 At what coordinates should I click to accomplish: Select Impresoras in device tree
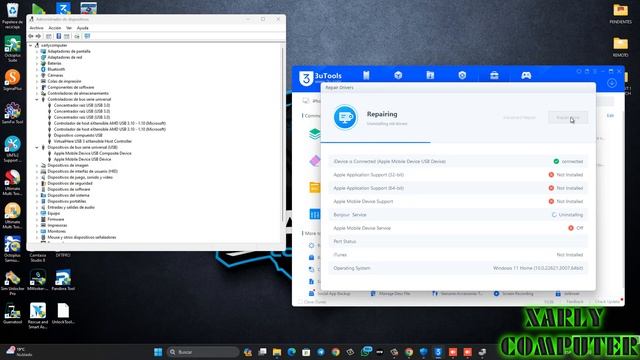tap(57, 225)
